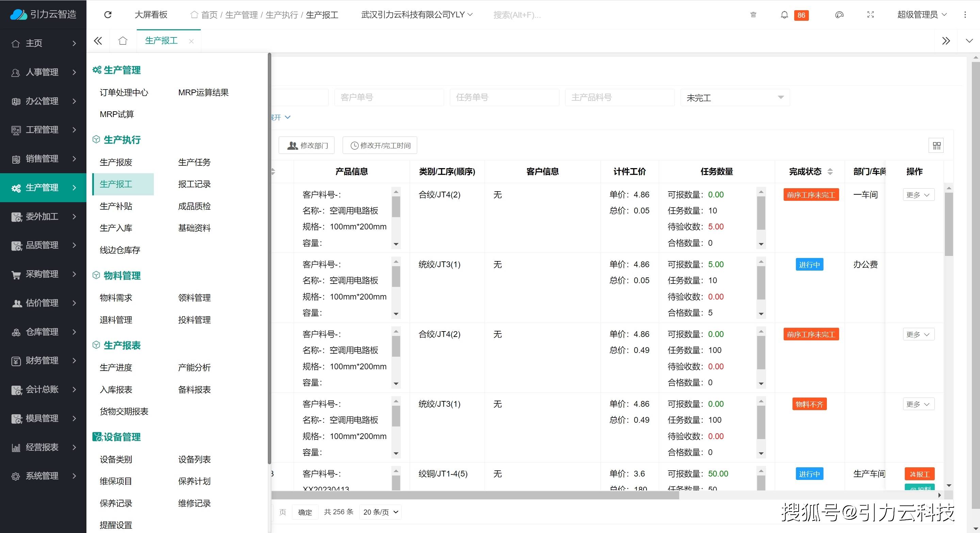Click the 经营报表 chart icon
The height and width of the screenshot is (533, 980).
[x=16, y=448]
